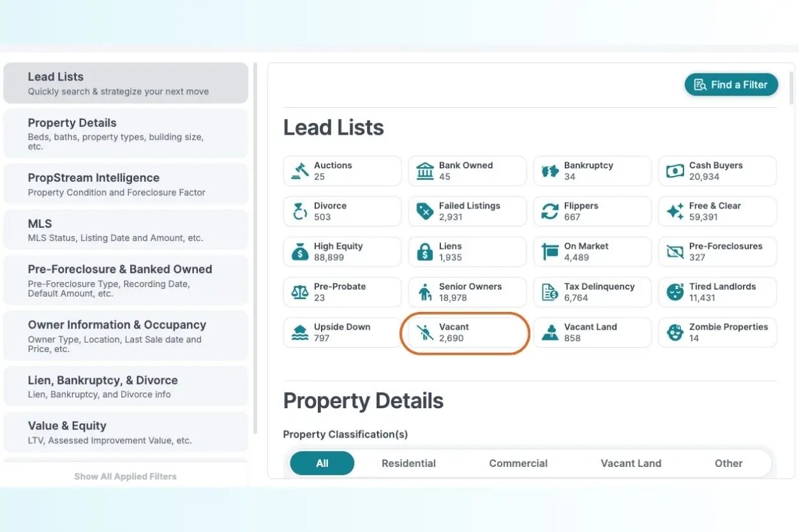Click the Find a Filter button
799x532 pixels.
click(731, 85)
